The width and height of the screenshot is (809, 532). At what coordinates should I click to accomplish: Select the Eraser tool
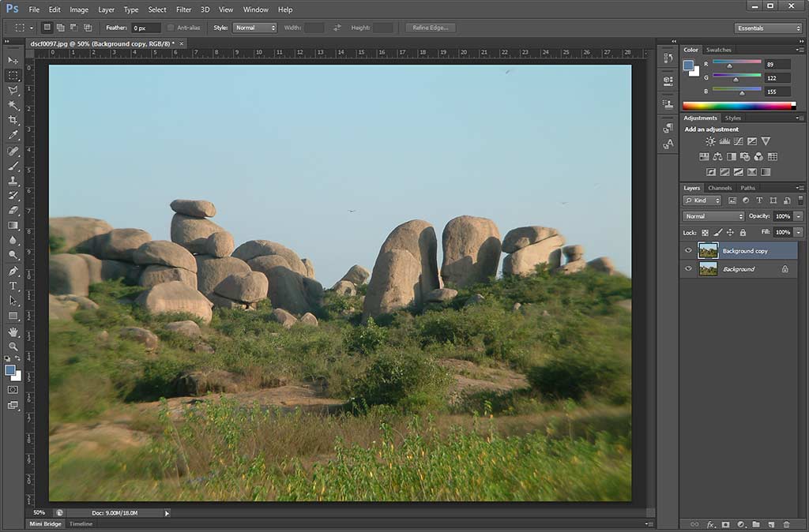click(x=13, y=210)
